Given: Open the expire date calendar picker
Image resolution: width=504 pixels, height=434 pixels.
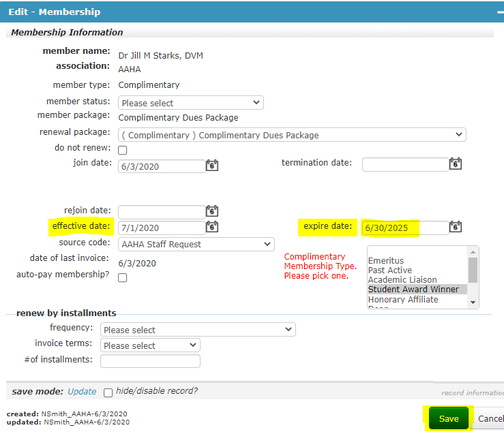Looking at the screenshot, I should click(x=456, y=228).
